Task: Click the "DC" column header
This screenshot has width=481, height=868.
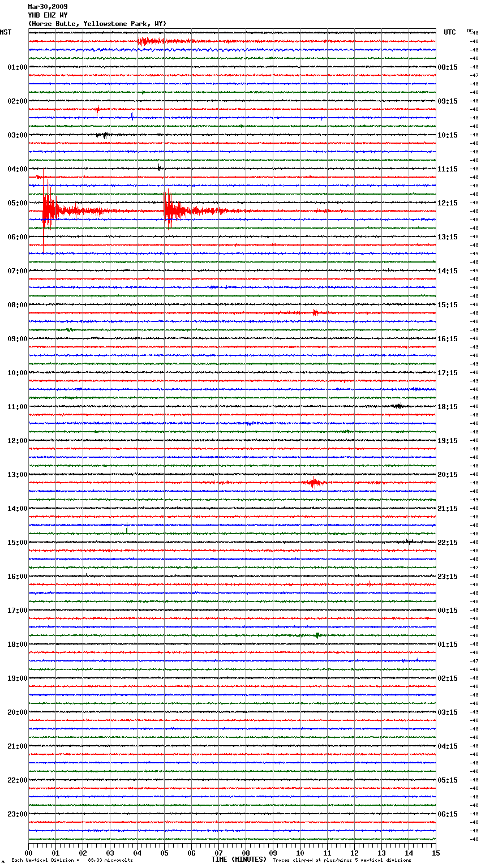Action: tap(469, 30)
